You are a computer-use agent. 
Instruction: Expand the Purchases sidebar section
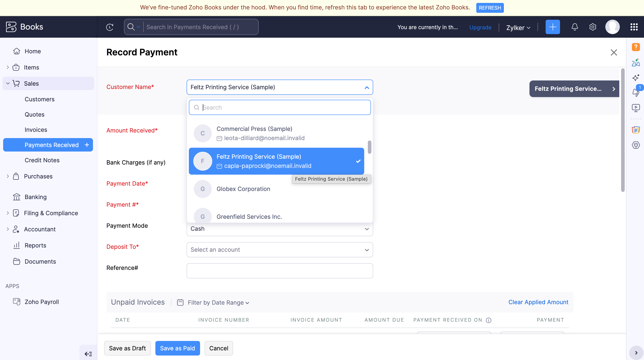pyautogui.click(x=38, y=176)
